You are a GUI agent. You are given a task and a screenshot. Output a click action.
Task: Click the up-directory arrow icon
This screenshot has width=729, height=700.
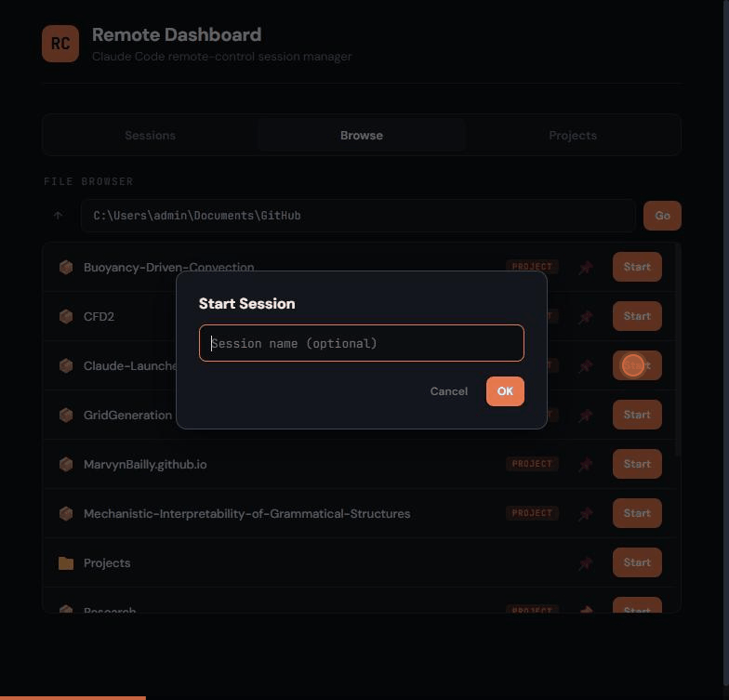[x=58, y=216]
